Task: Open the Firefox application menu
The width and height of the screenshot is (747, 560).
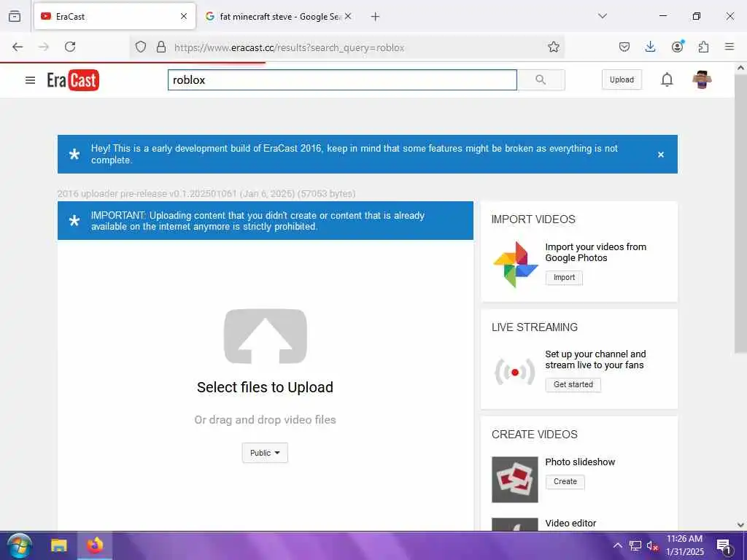Action: (729, 47)
